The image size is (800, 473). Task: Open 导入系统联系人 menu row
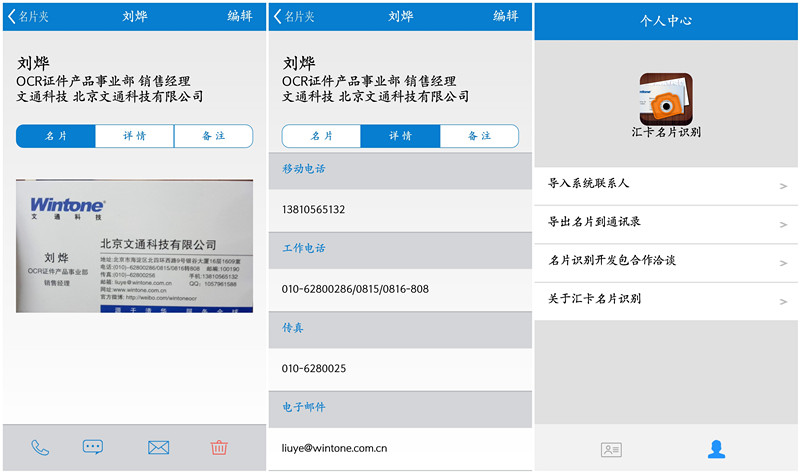tap(666, 186)
